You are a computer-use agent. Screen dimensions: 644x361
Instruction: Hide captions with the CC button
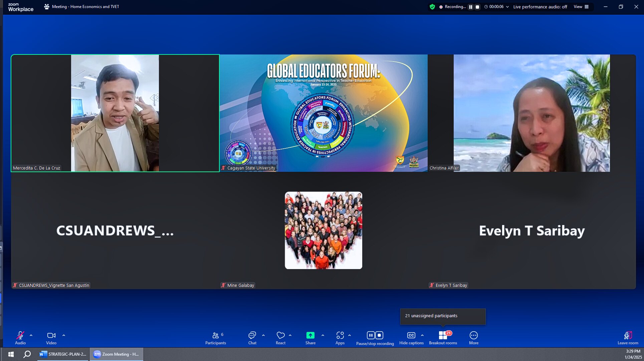tap(411, 338)
